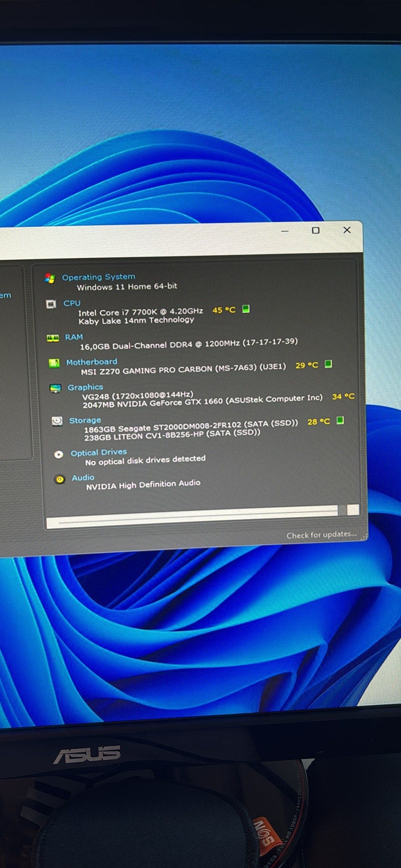This screenshot has height=868, width=401.
Task: Click Check for updates link
Action: (x=321, y=535)
